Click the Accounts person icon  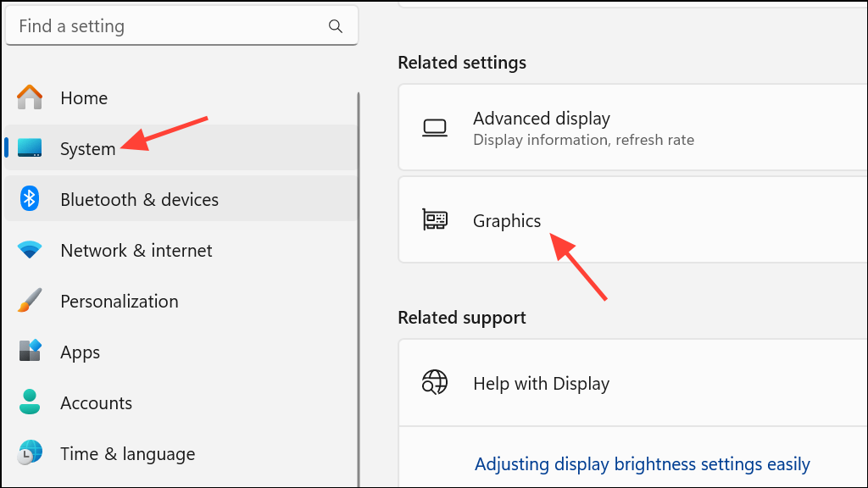click(x=30, y=402)
